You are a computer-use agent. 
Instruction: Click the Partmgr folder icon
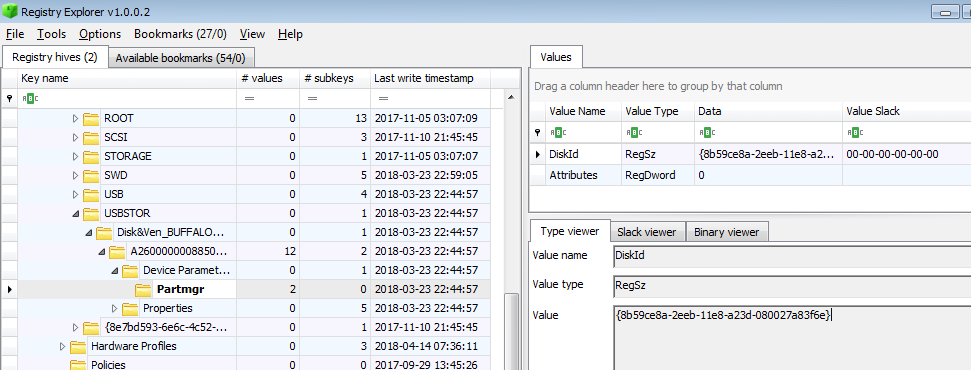pyautogui.click(x=143, y=289)
